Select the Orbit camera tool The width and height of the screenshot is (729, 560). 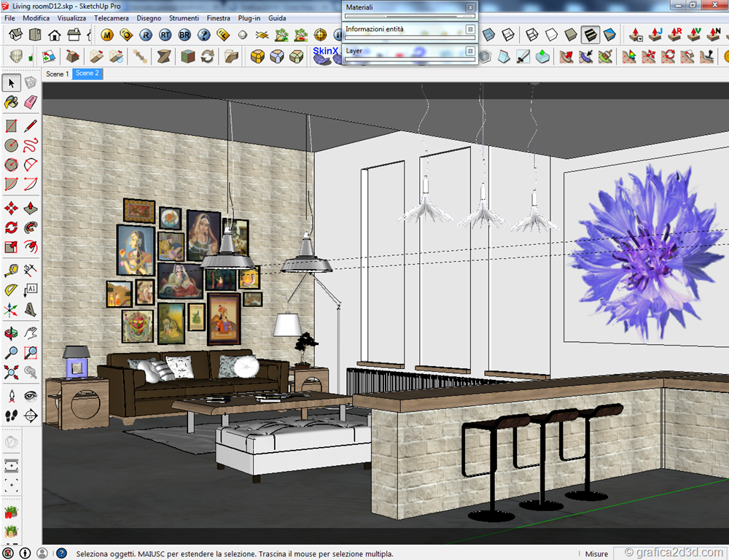[x=12, y=333]
